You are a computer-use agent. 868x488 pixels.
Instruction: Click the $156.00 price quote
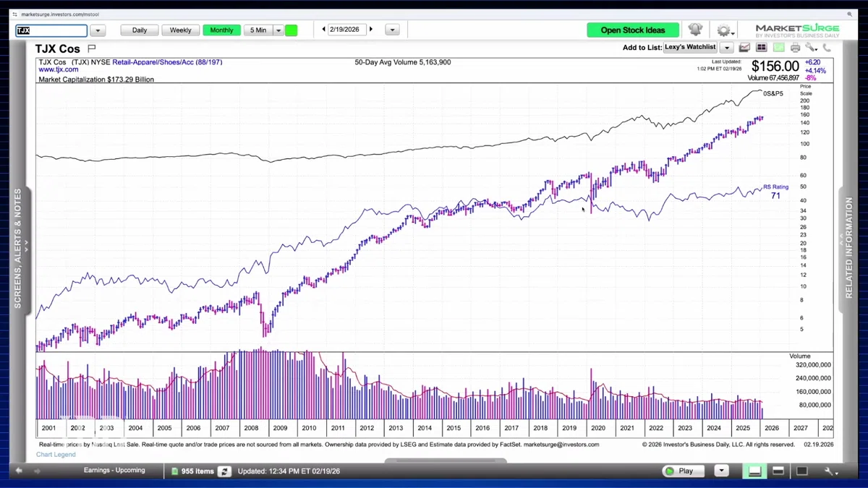click(775, 67)
